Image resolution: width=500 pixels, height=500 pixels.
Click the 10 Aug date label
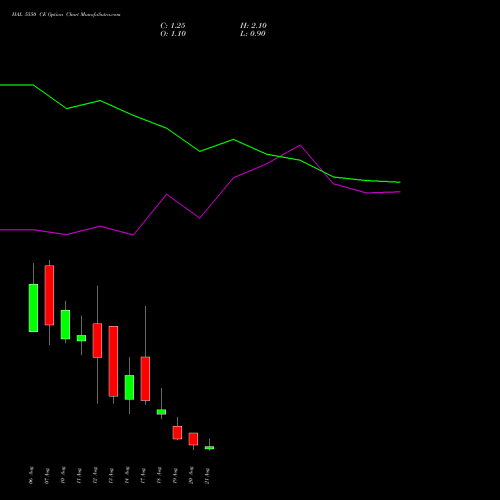[x=63, y=475]
